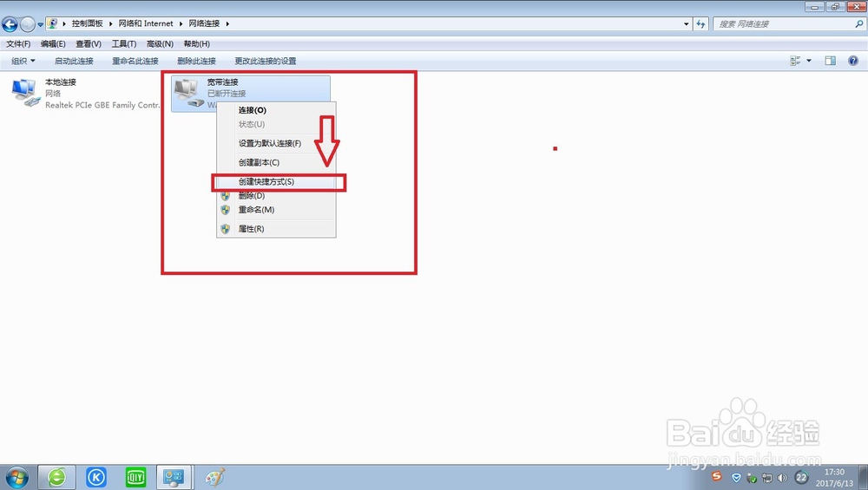
Task: Open the 帮助(H) menu
Action: click(x=196, y=43)
